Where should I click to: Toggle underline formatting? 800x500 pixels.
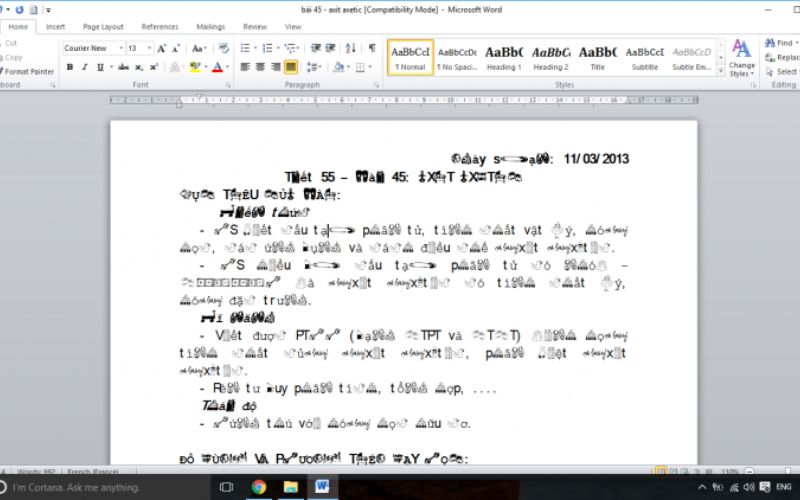tap(100, 67)
